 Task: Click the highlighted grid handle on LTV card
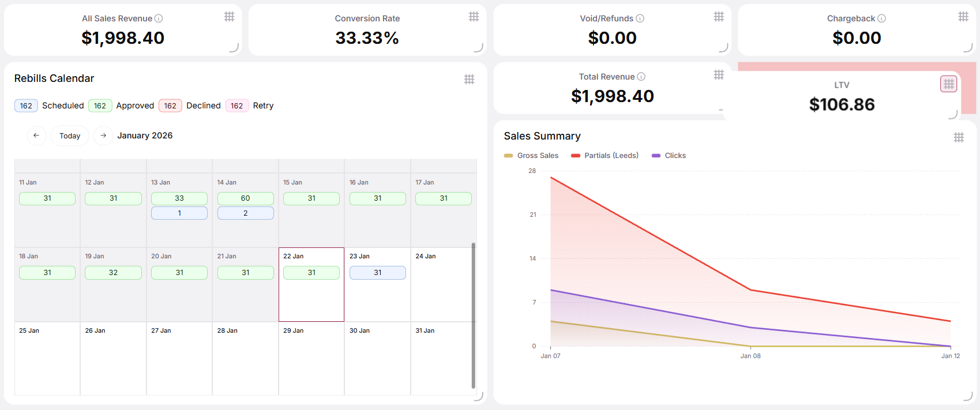(x=949, y=84)
